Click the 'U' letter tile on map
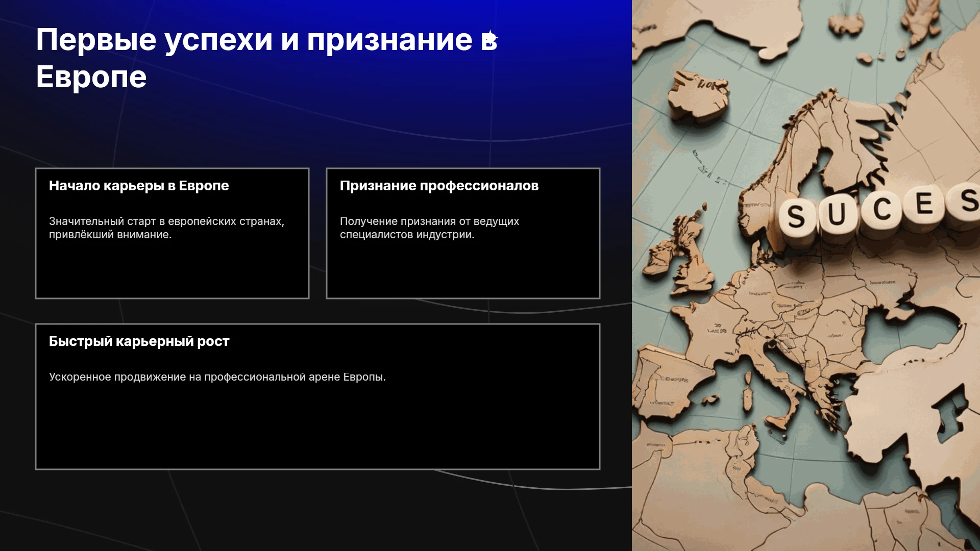The height and width of the screenshot is (551, 980). 837,213
